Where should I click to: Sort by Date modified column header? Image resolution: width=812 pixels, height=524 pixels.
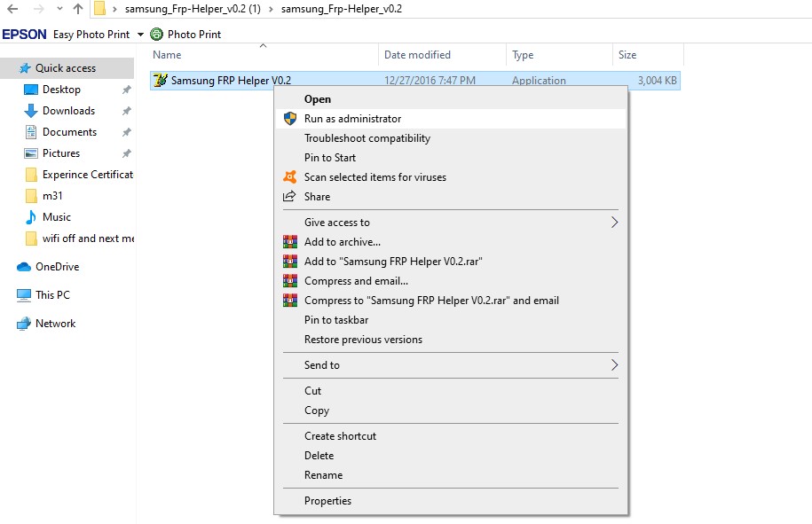[x=417, y=55]
